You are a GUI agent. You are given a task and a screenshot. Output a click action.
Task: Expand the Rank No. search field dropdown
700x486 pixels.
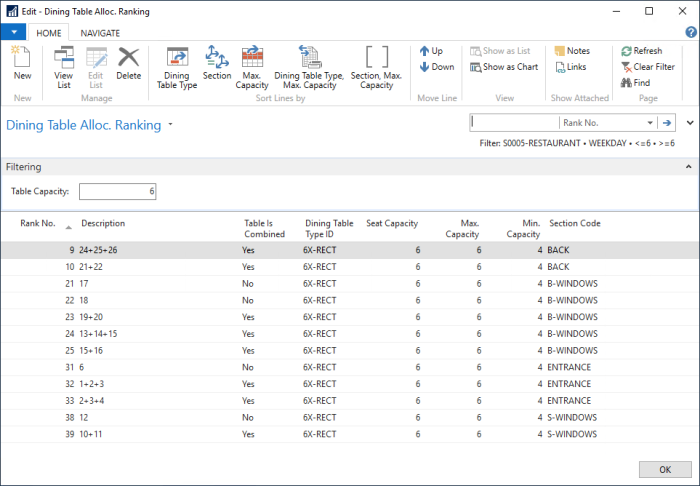650,122
